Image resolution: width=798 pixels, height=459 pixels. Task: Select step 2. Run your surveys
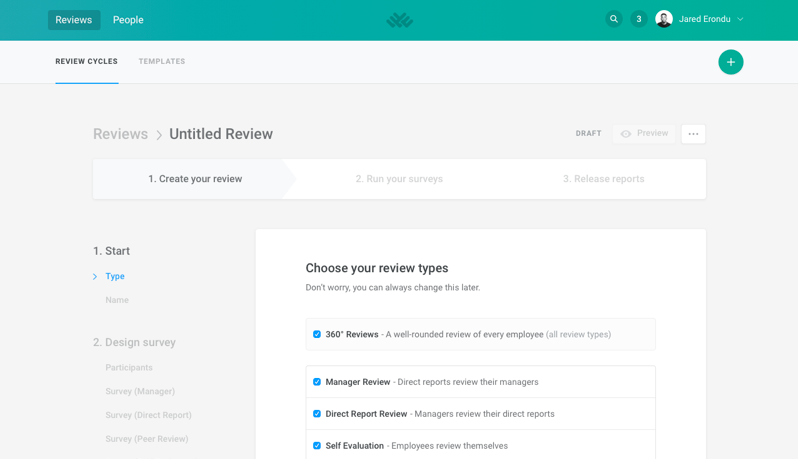point(399,179)
